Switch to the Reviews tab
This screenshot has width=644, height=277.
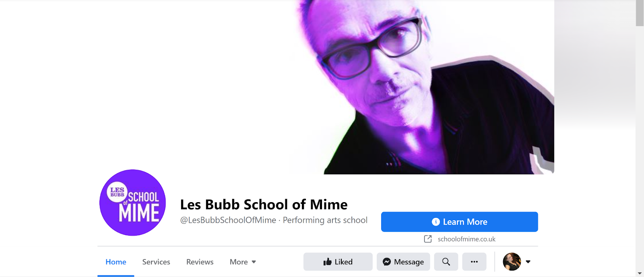[x=200, y=262]
